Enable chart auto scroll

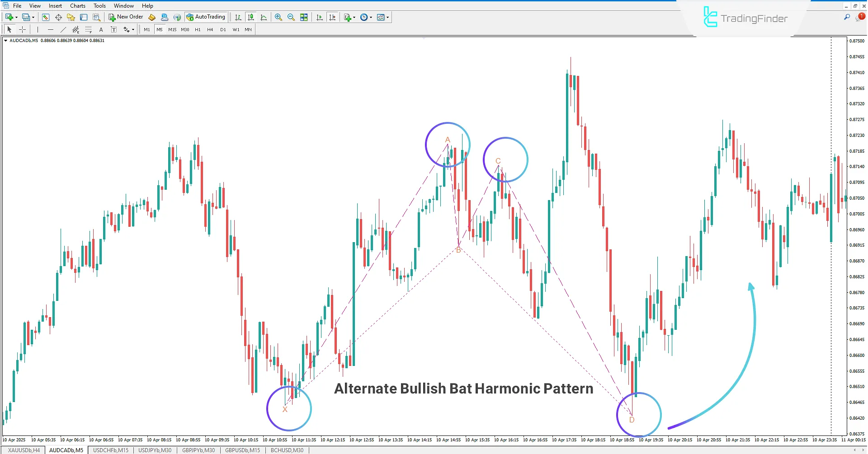319,17
